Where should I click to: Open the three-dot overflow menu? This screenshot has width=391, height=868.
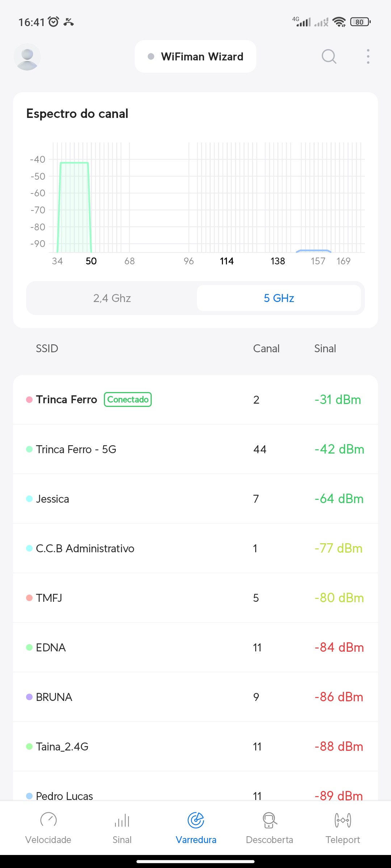[368, 56]
